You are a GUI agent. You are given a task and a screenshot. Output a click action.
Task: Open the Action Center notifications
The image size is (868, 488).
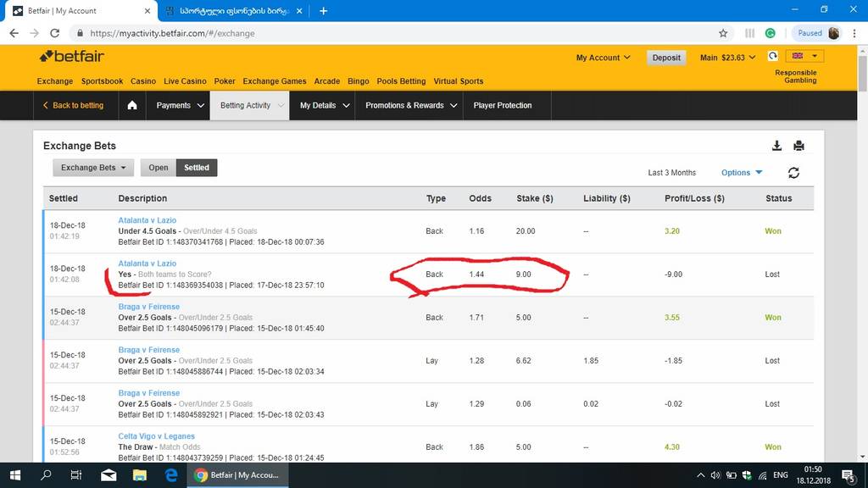tap(848, 475)
